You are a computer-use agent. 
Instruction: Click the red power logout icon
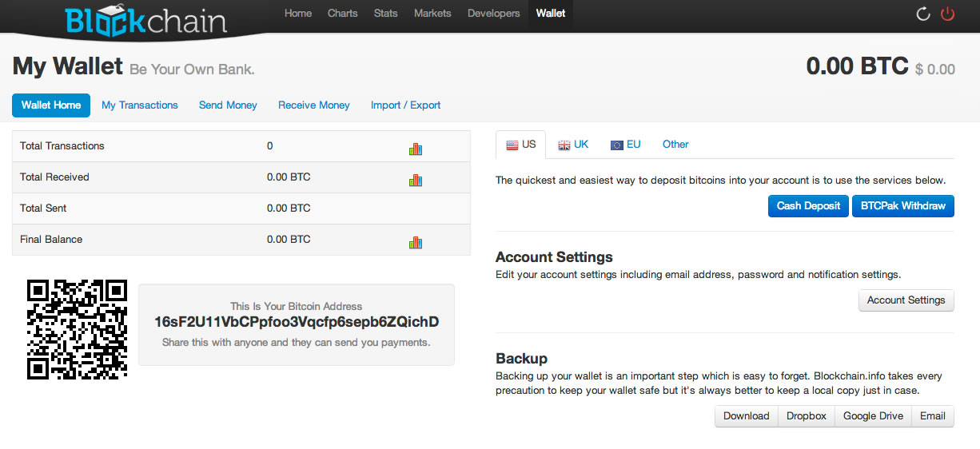pos(948,14)
